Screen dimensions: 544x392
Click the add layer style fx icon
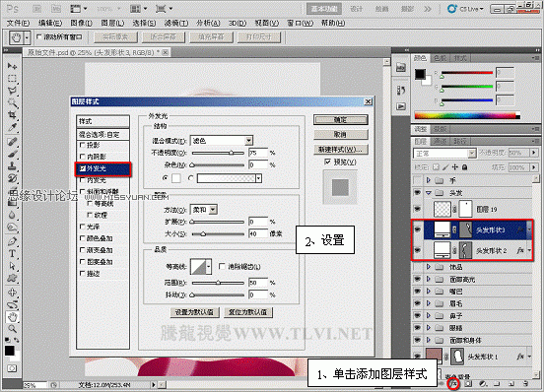click(x=453, y=384)
